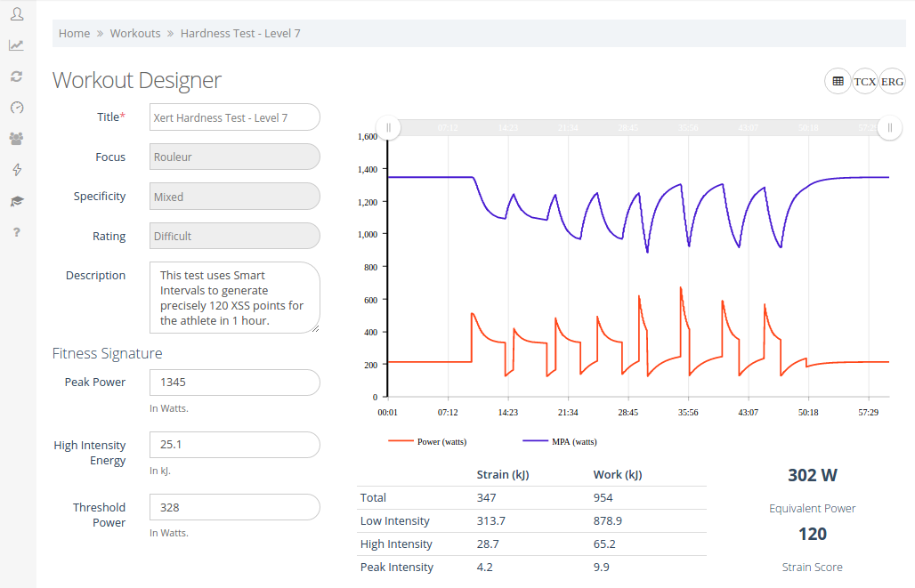Click the Rating field showing Difficult
This screenshot has width=915, height=588.
tap(235, 237)
